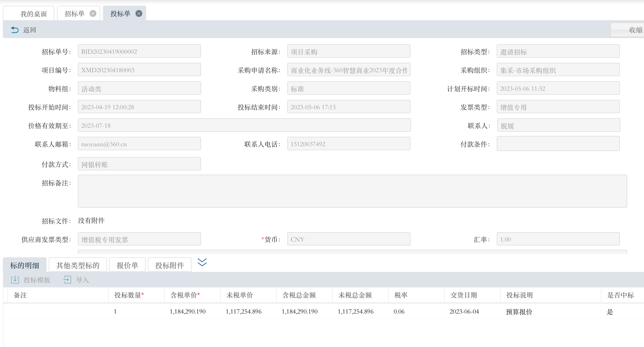
Task: Expand the double chevron beside 投标附件
Action: click(x=202, y=262)
